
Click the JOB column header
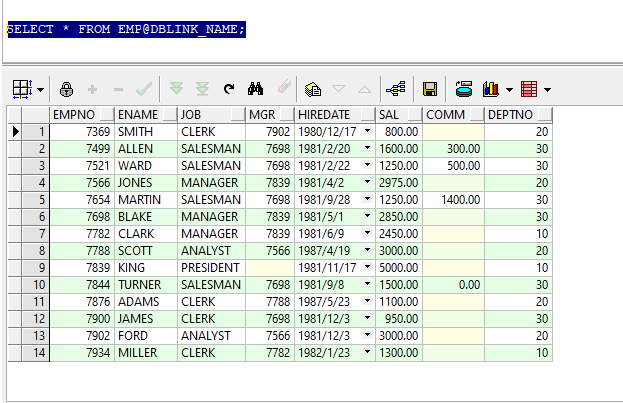click(x=211, y=114)
